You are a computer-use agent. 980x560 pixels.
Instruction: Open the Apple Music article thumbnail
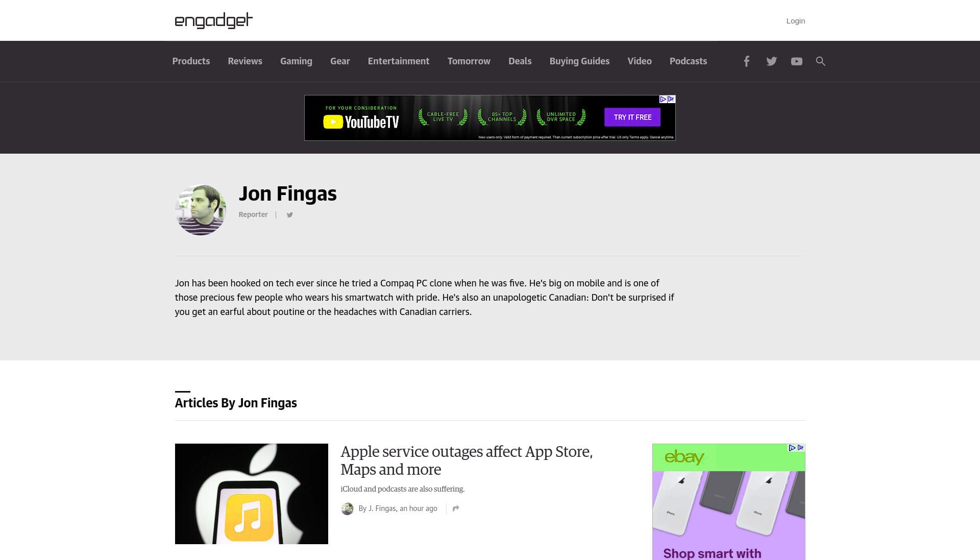pyautogui.click(x=252, y=494)
